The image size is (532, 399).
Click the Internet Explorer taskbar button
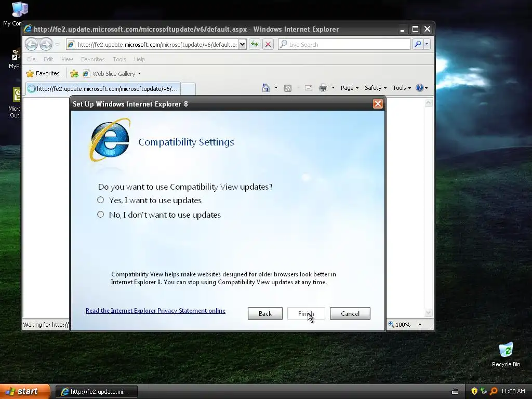(x=97, y=392)
